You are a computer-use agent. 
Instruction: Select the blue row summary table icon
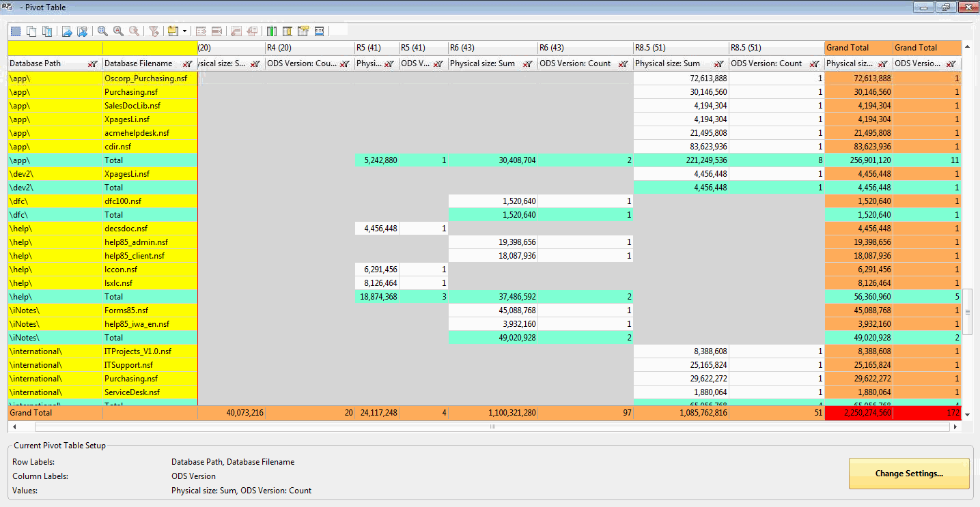[x=320, y=31]
